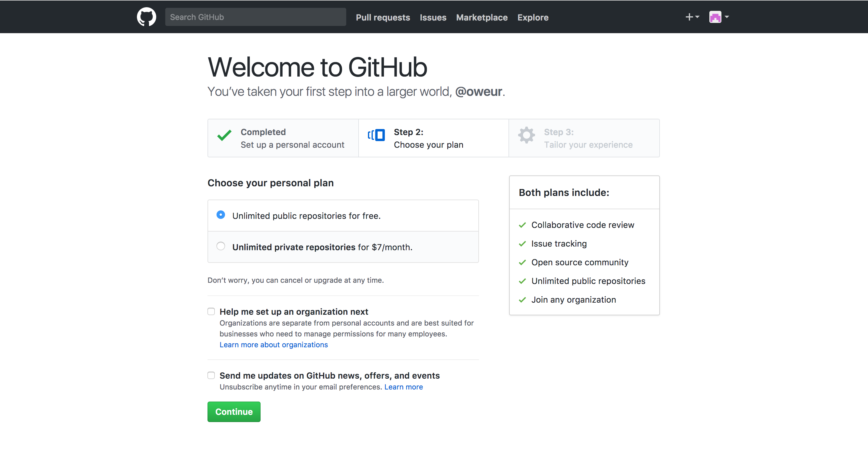The height and width of the screenshot is (454, 868).
Task: Click the Step 2 plan versions icon
Action: [x=376, y=135]
